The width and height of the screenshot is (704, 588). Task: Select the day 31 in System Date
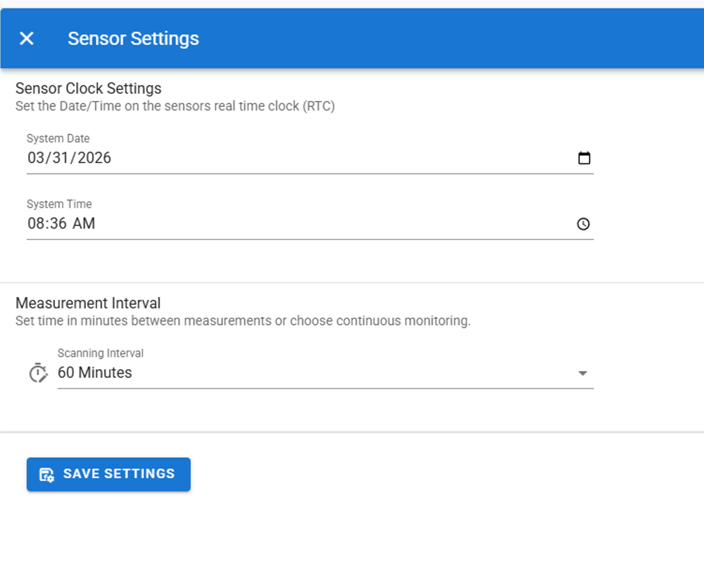click(60, 158)
